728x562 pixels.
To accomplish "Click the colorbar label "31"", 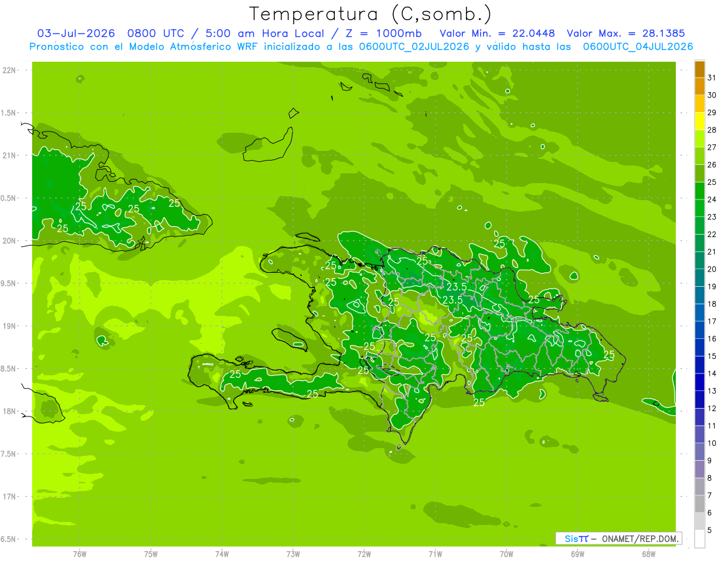I will coord(712,78).
